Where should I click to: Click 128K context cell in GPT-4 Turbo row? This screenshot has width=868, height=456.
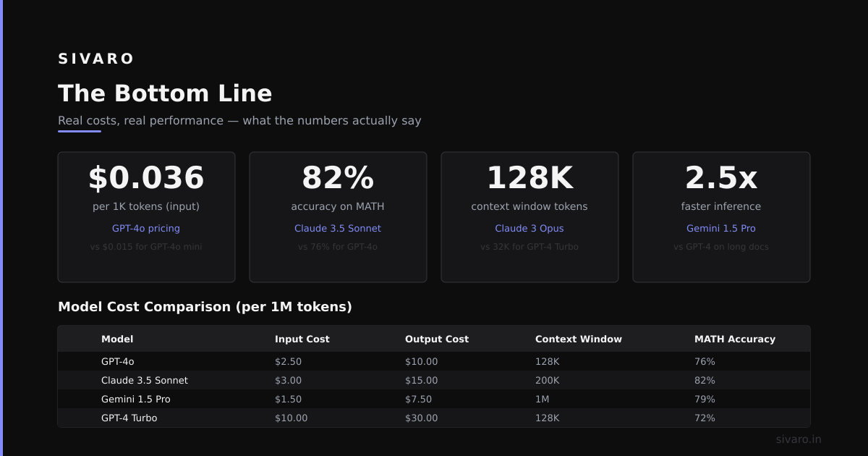[x=548, y=418]
